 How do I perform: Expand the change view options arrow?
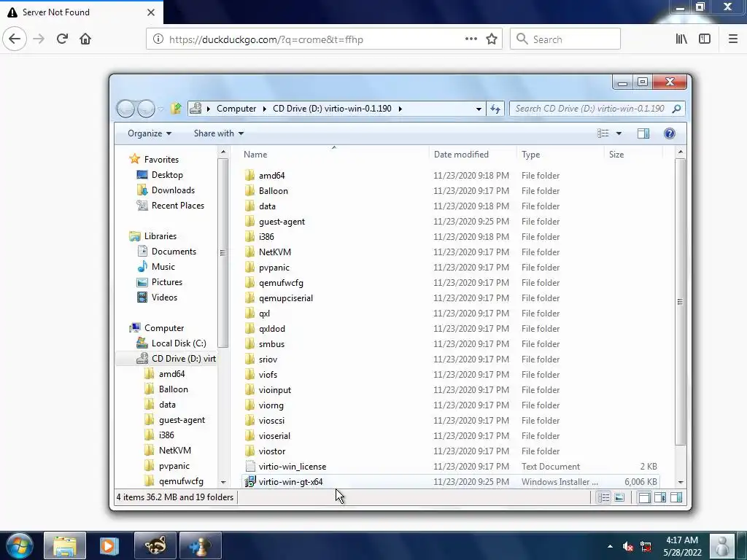[x=619, y=133]
